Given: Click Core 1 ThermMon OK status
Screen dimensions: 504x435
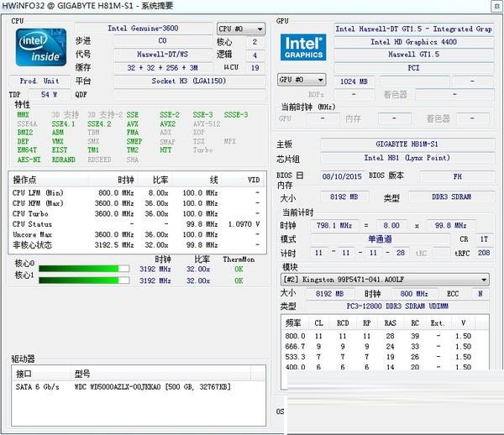Looking at the screenshot, I should tap(239, 280).
